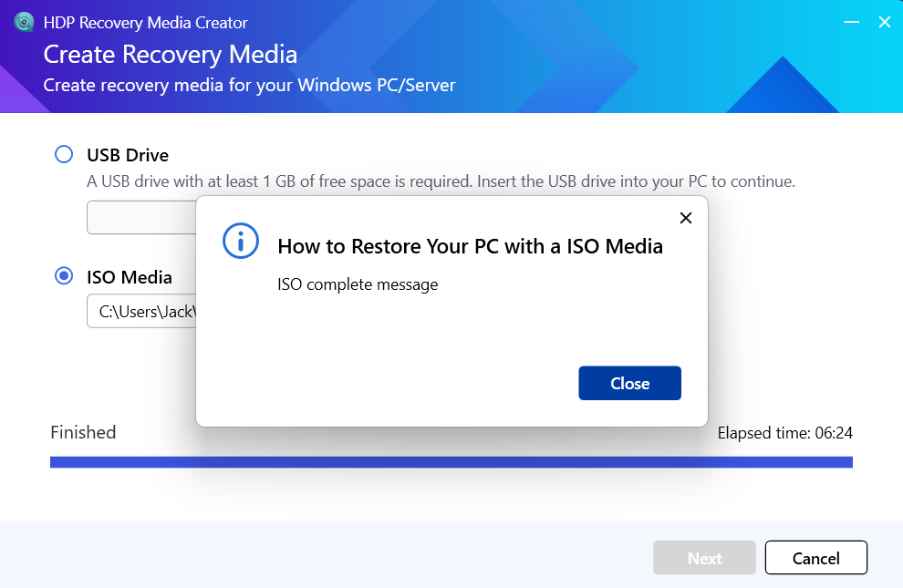Close the Recovery Media Creator window

tap(884, 22)
